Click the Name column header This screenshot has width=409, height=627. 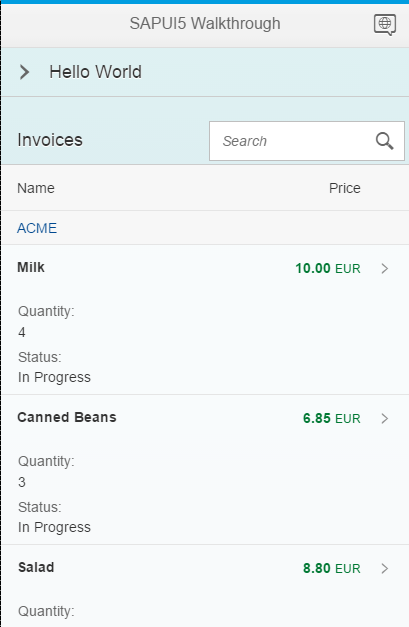36,188
